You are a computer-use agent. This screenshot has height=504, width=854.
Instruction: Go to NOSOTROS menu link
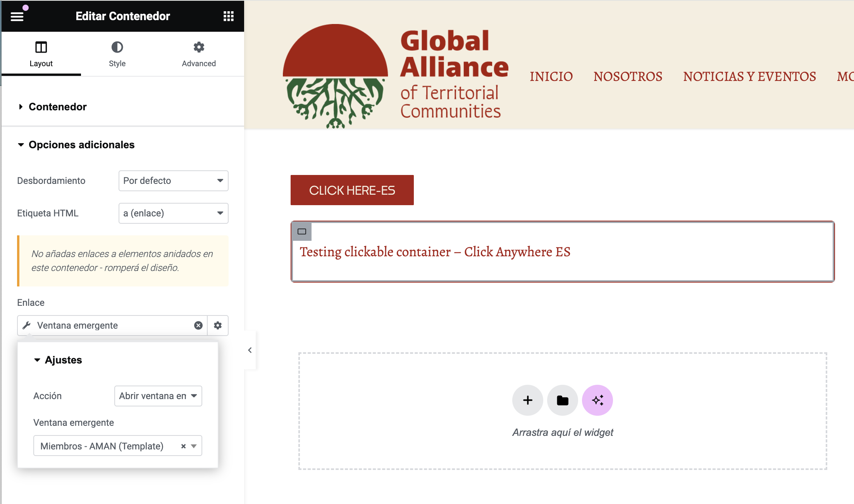tap(628, 77)
